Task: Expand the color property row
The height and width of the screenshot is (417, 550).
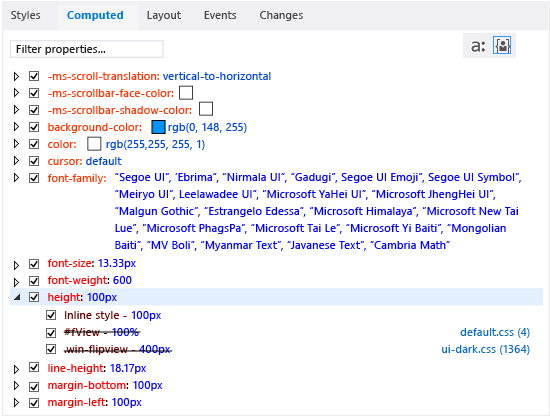Action: 16,144
